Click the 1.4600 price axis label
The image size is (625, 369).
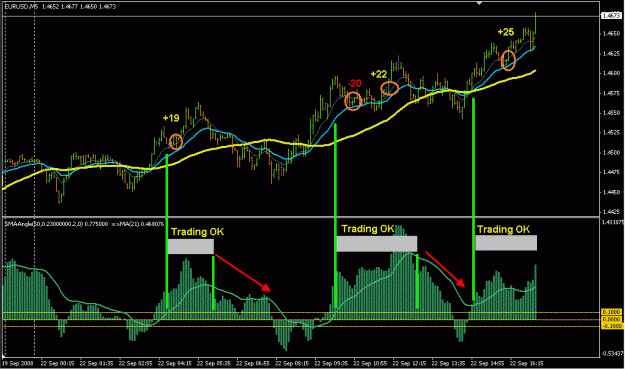[x=611, y=73]
